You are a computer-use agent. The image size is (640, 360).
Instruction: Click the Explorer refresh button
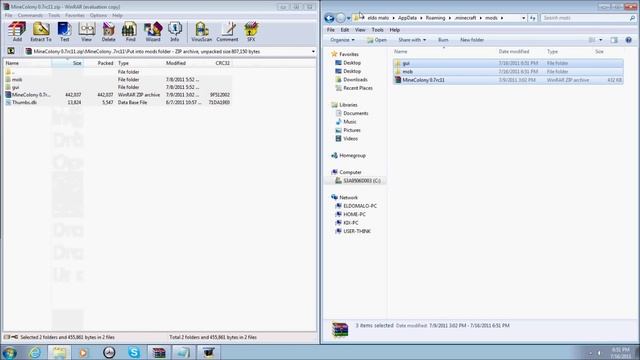click(533, 18)
